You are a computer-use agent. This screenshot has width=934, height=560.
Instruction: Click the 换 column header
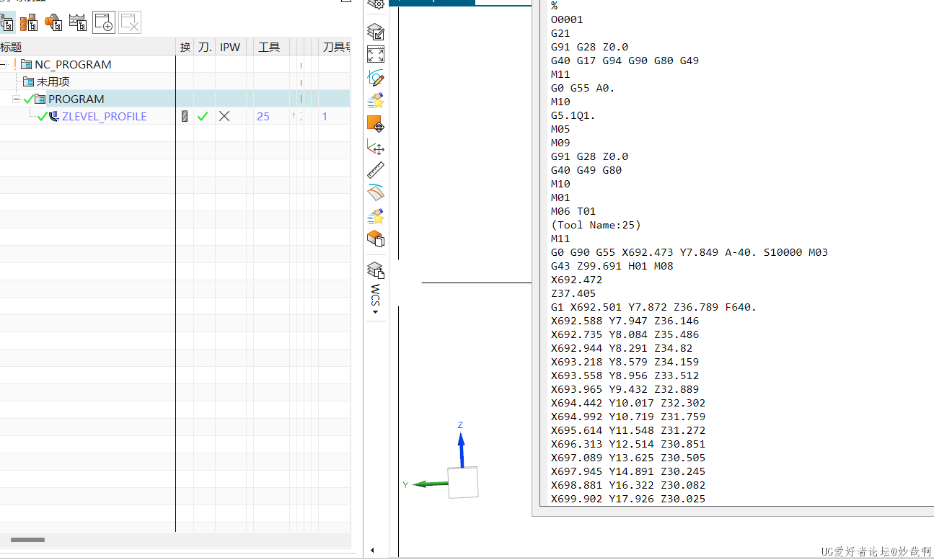(185, 47)
